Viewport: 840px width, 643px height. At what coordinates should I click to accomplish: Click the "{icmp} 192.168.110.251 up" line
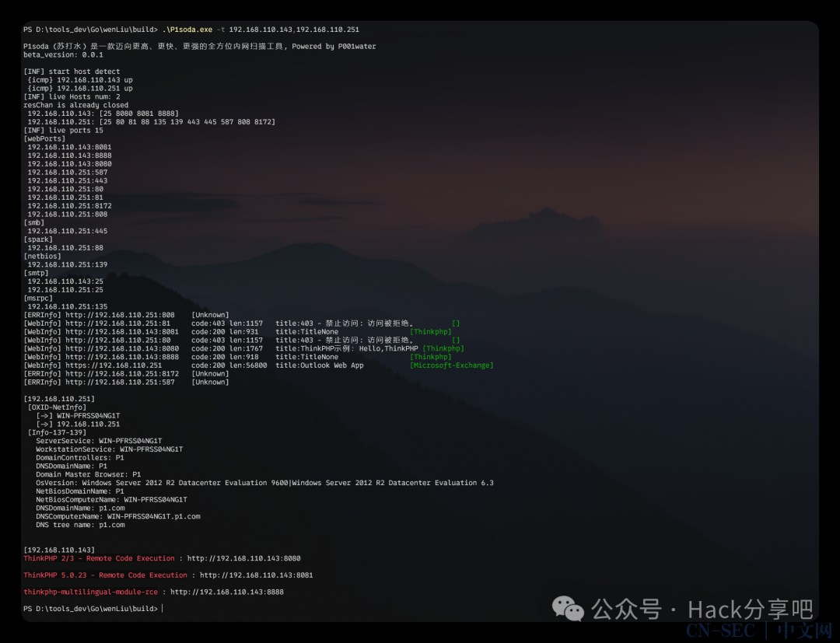pos(80,89)
